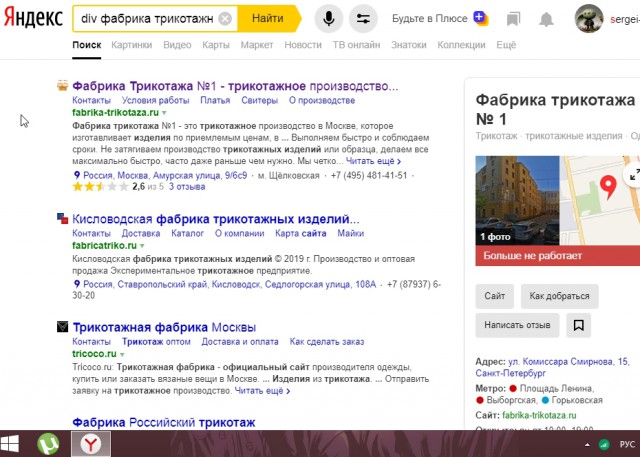Expand the map with the fullscreen arrow icon

tap(634, 175)
